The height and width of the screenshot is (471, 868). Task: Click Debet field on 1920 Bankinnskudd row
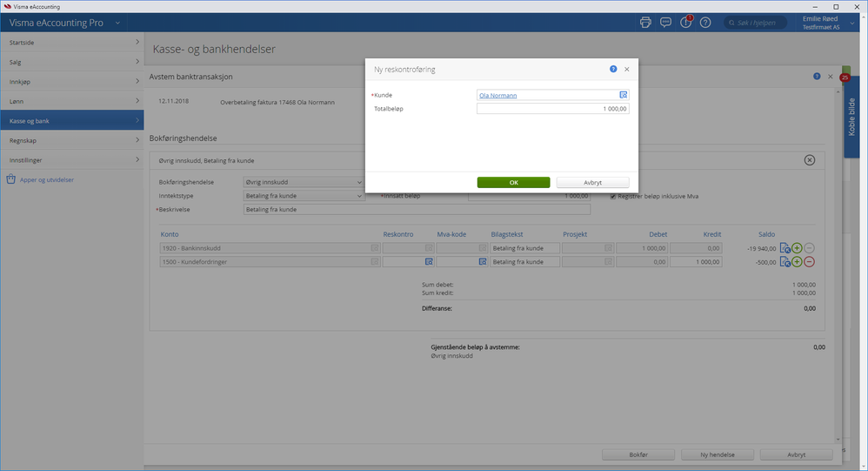(x=642, y=248)
